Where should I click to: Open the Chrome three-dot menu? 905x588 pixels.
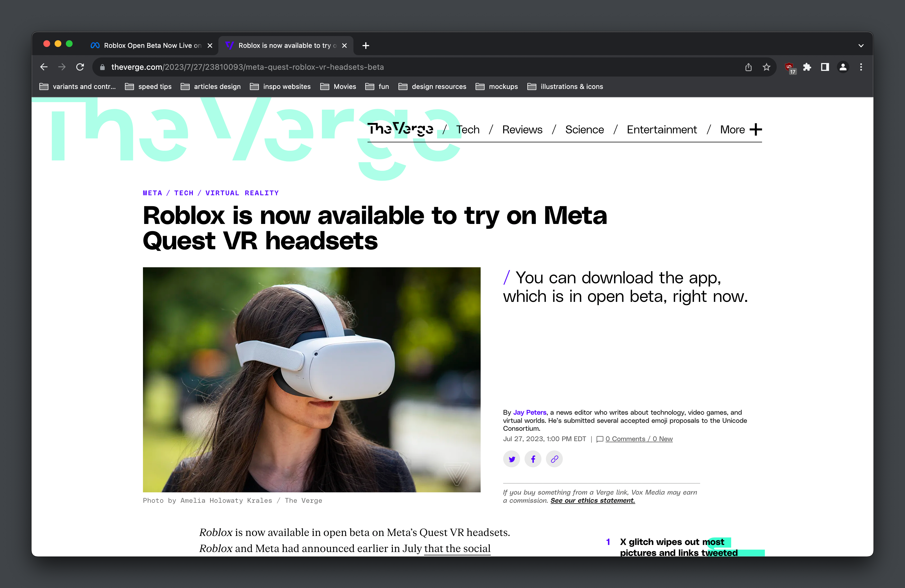[x=861, y=67]
